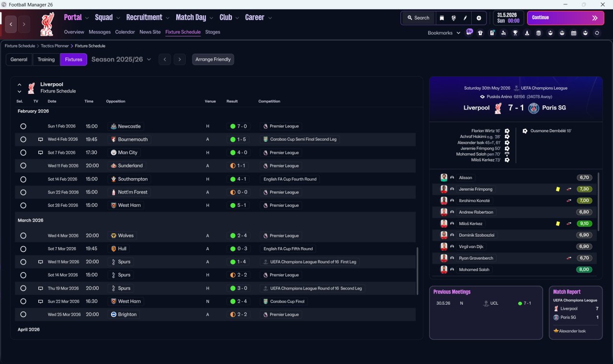This screenshot has width=613, height=364.
Task: Click the coin stack finances bookmark icon
Action: (x=539, y=33)
